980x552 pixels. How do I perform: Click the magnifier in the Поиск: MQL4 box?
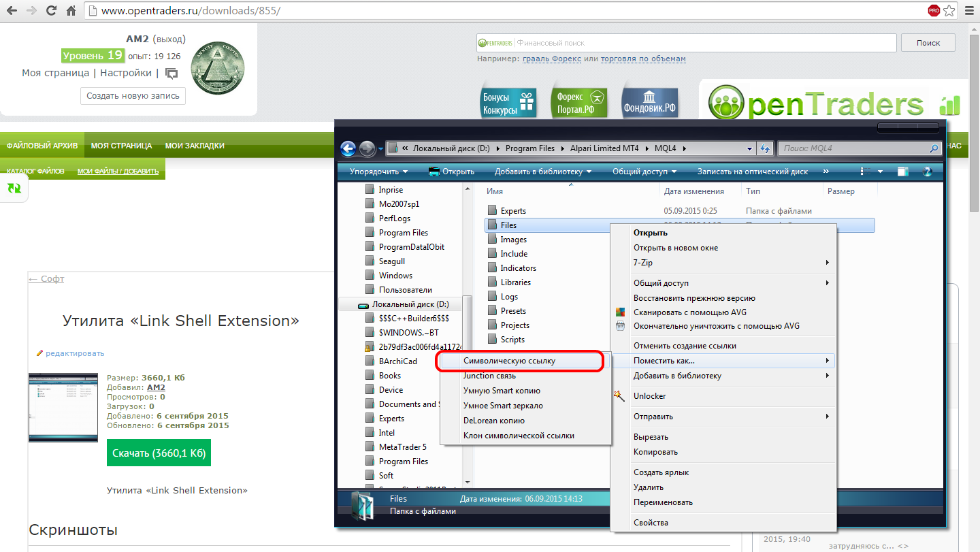coord(934,148)
